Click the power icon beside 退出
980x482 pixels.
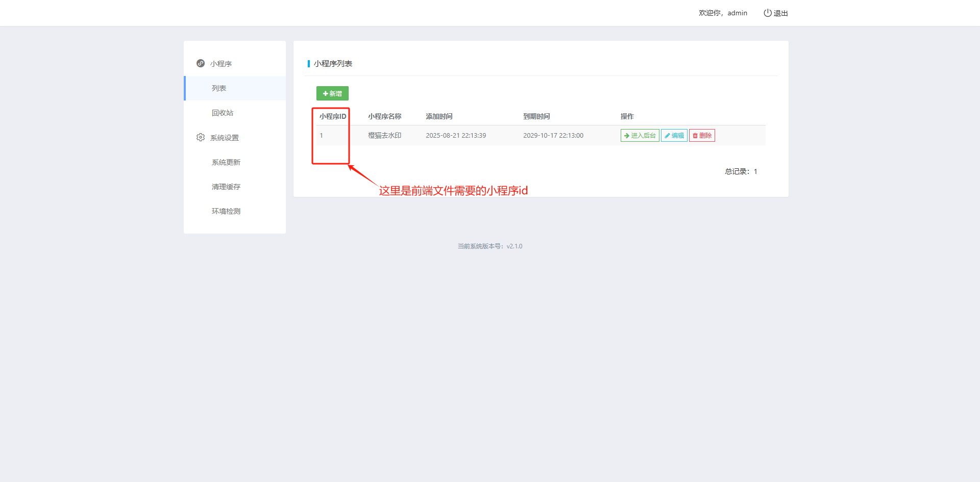tap(767, 13)
